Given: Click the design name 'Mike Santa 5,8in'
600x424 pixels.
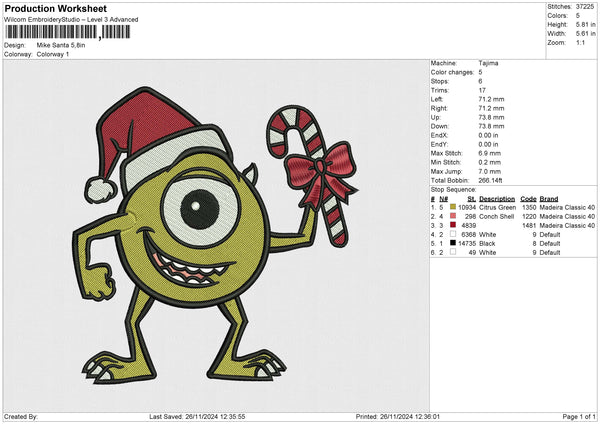Looking at the screenshot, I should coord(61,45).
